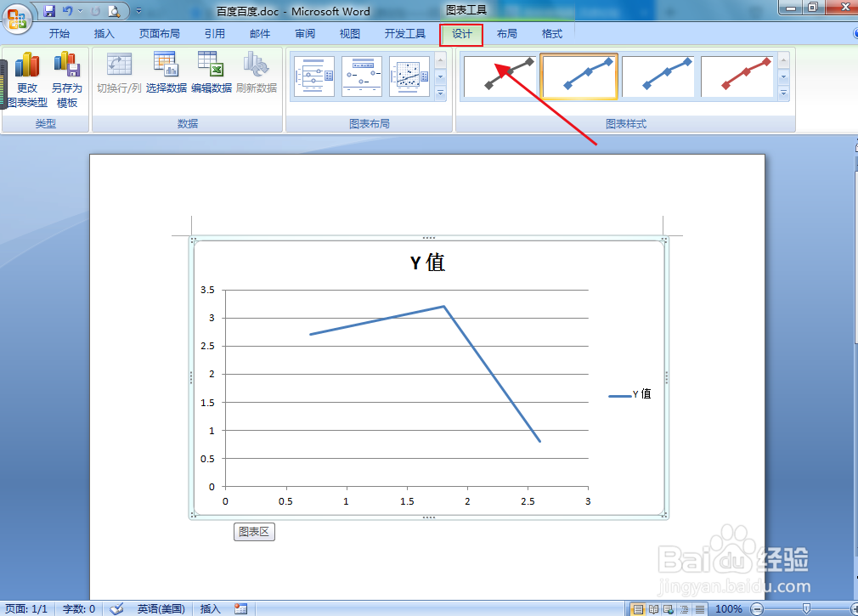The height and width of the screenshot is (616, 858).
Task: Click the chart bottom-center sizing handle
Action: pos(429,517)
